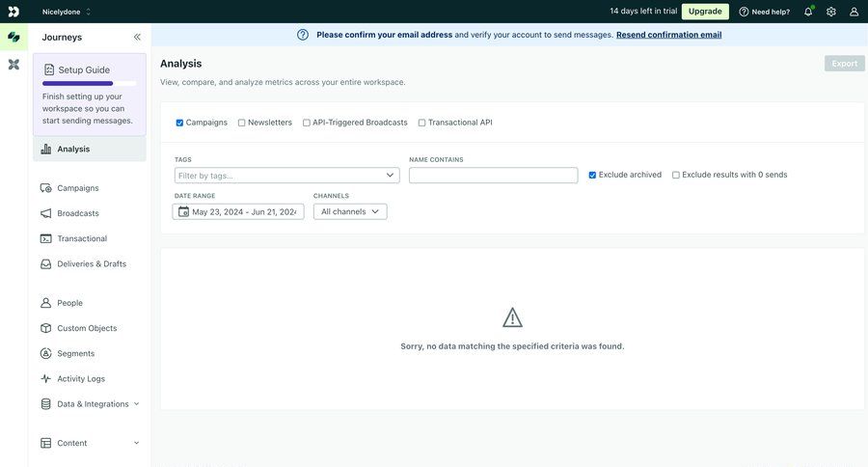Image resolution: width=868 pixels, height=467 pixels.
Task: Expand the Content section chevron
Action: tap(136, 443)
